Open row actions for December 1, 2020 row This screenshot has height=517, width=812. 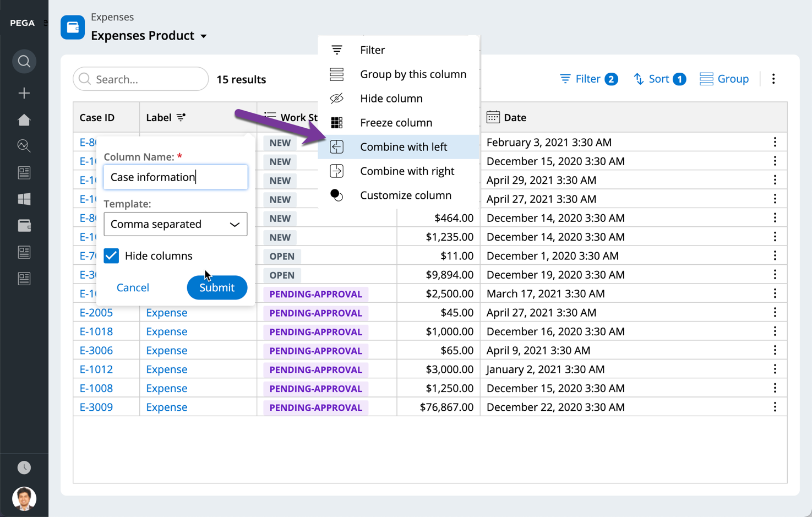(775, 255)
